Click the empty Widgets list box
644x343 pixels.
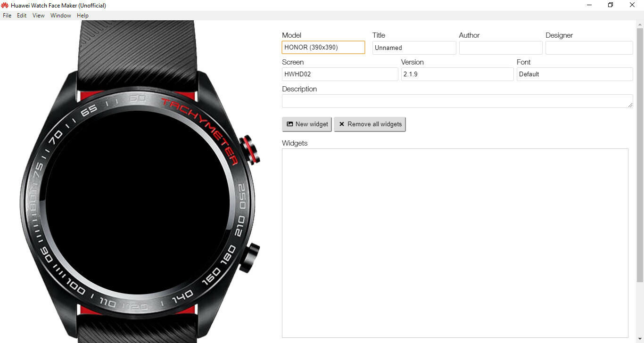point(455,243)
